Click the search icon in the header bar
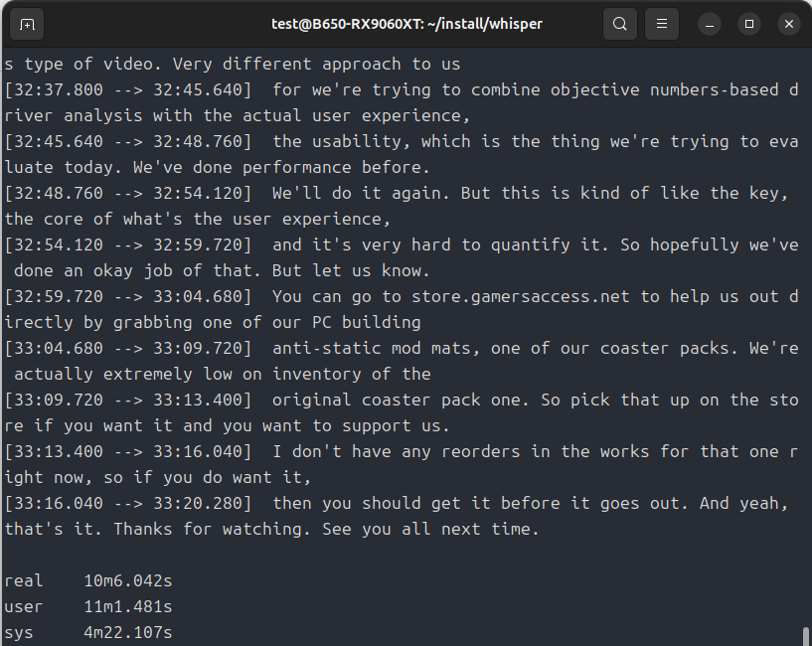This screenshot has width=812, height=646. (620, 24)
